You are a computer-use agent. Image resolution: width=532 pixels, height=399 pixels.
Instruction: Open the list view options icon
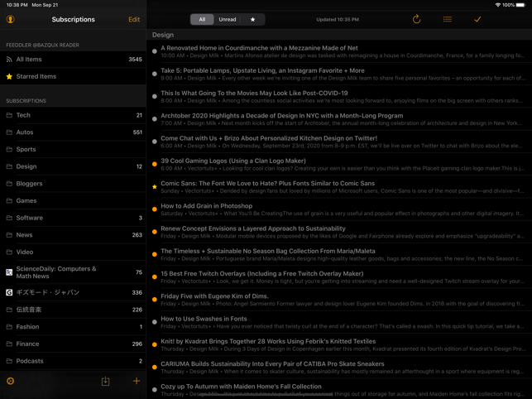pyautogui.click(x=447, y=19)
